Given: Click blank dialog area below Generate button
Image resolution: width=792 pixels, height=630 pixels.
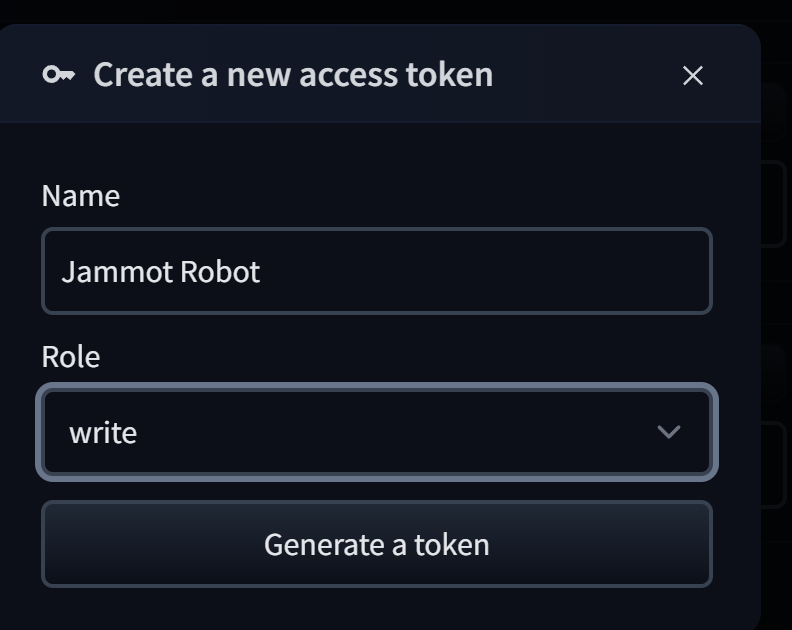Looking at the screenshot, I should click(x=376, y=607).
